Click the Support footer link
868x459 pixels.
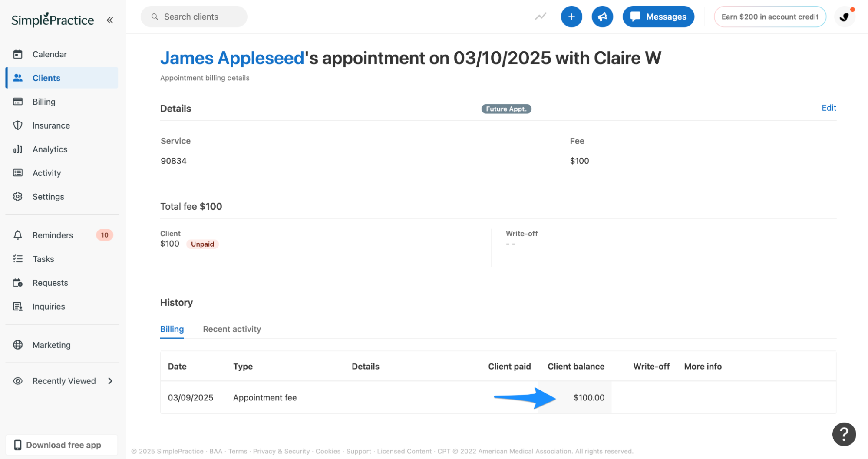click(359, 451)
